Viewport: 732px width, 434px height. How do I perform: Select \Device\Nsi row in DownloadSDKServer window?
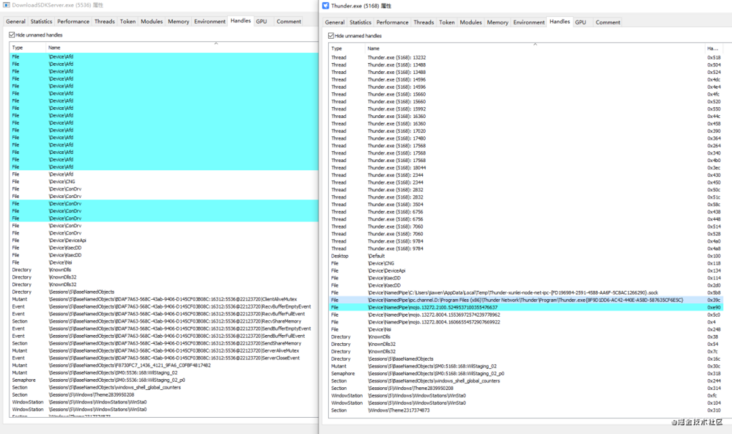[x=164, y=262]
